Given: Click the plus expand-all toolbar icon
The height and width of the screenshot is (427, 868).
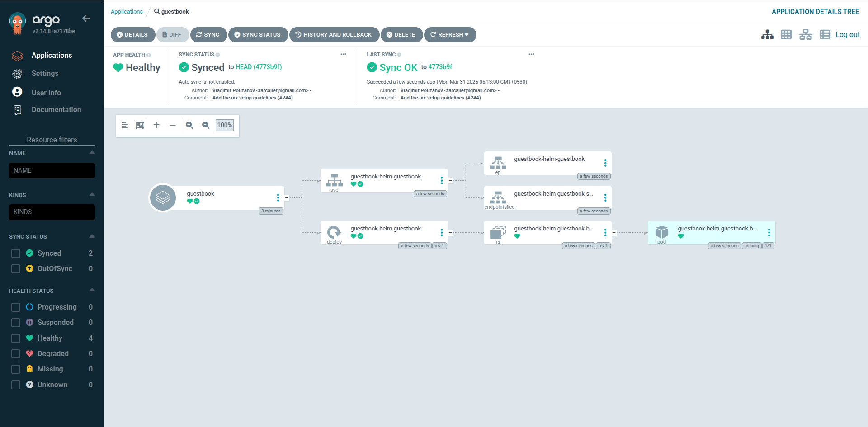Looking at the screenshot, I should click(x=156, y=125).
